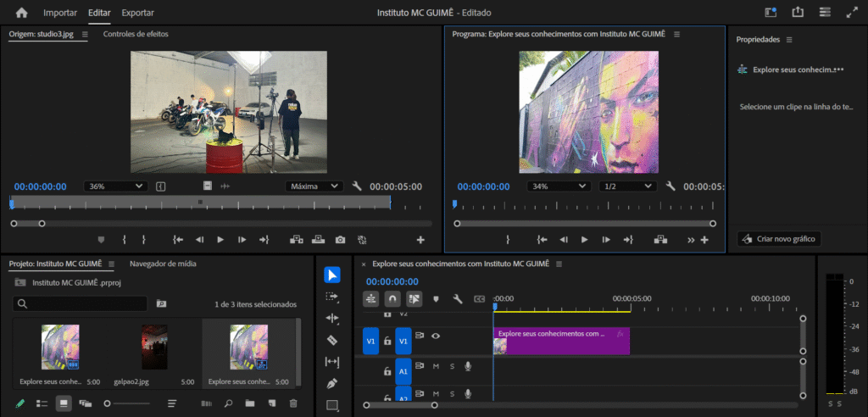Select the Ripple Edit tool
This screenshot has width=868, height=417.
click(332, 319)
